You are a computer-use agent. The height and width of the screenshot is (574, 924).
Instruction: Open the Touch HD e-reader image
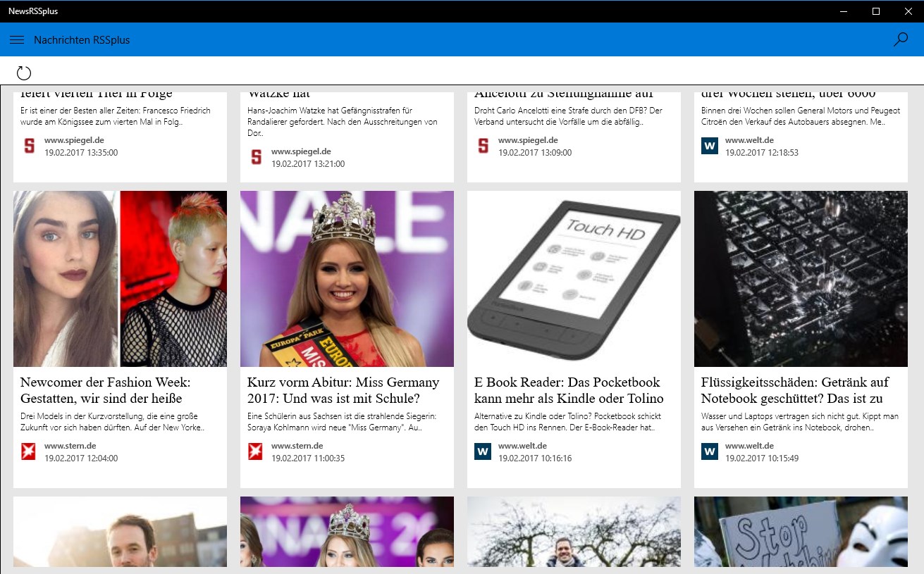coord(574,279)
